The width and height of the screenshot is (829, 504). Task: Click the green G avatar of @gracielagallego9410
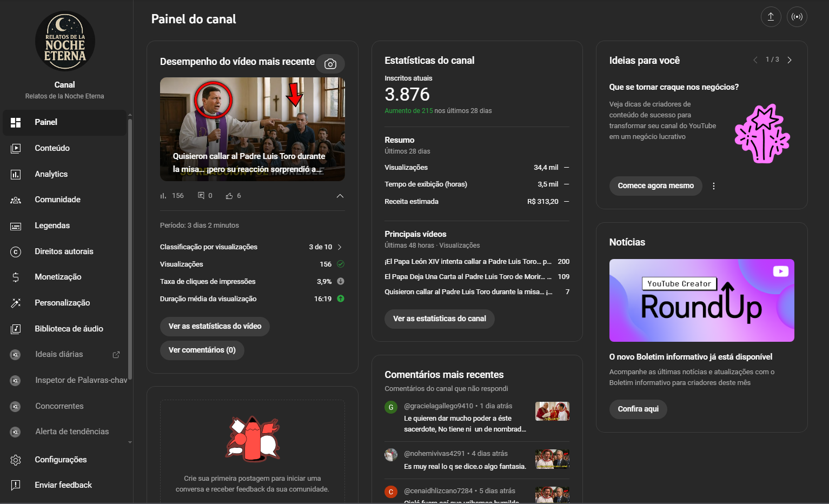391,407
